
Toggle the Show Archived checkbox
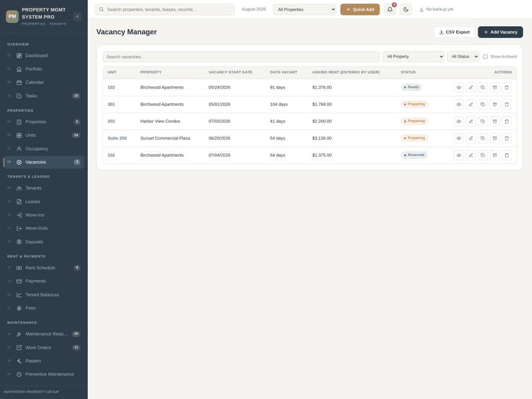[485, 57]
